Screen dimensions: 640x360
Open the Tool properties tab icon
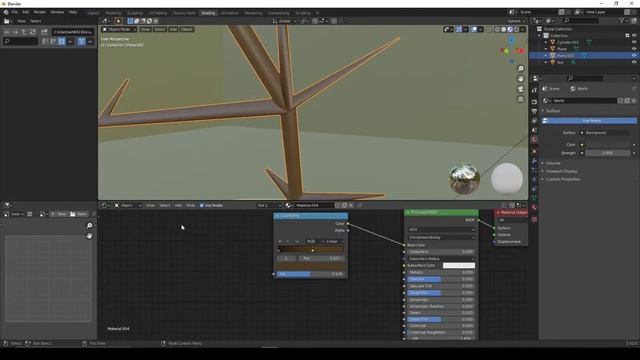[534, 90]
